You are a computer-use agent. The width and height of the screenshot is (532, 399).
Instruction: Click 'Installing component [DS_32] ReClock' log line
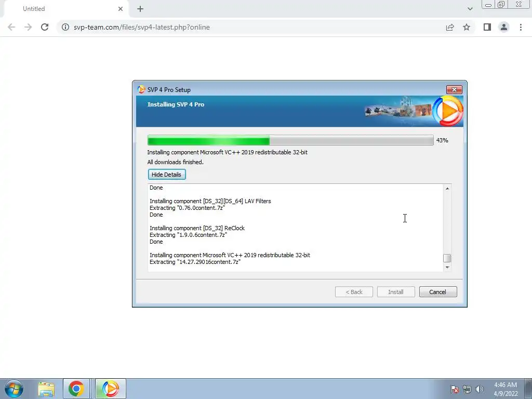(197, 228)
